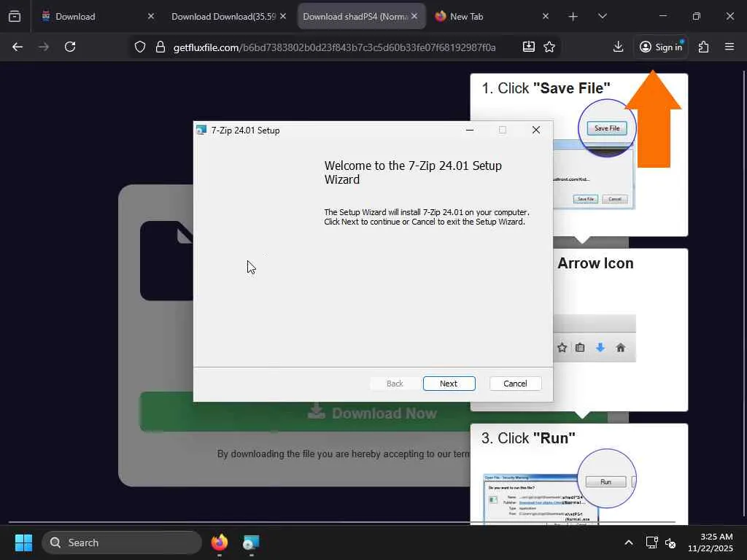Open tracking protection shield icon
The height and width of the screenshot is (560, 747).
click(139, 47)
